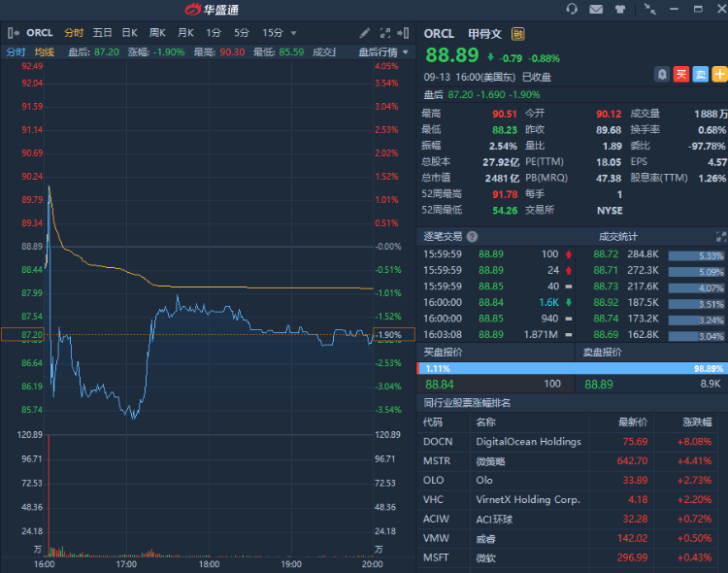The height and width of the screenshot is (573, 728).
Task: Click the price alert bell icon
Action: (662, 74)
